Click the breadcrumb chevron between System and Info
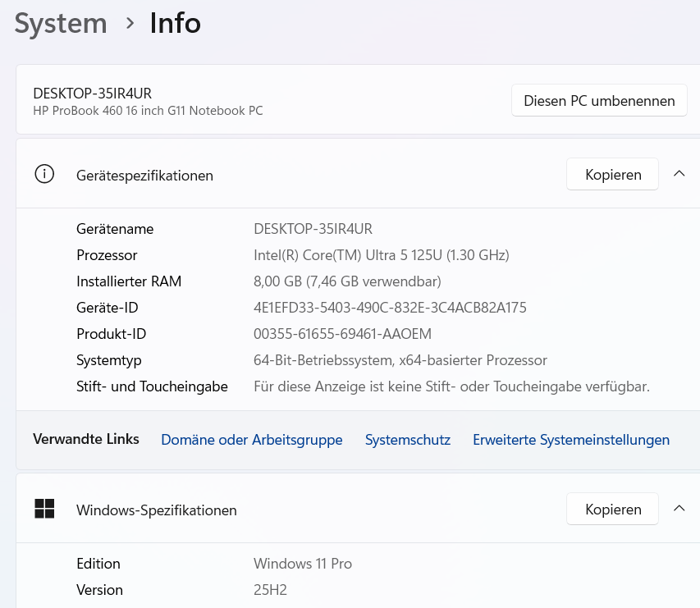The image size is (700, 608). pyautogui.click(x=130, y=23)
